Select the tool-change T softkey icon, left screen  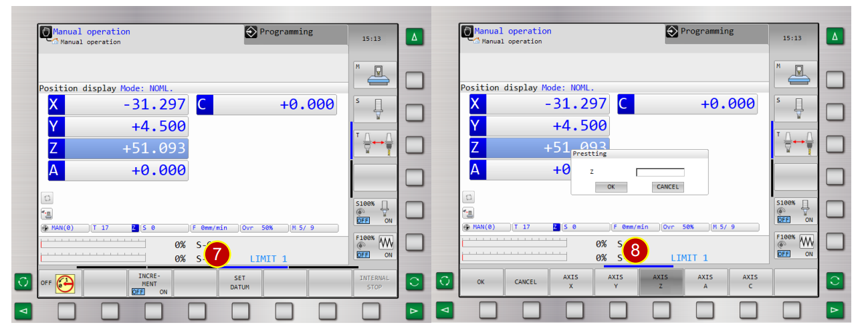pos(374,144)
